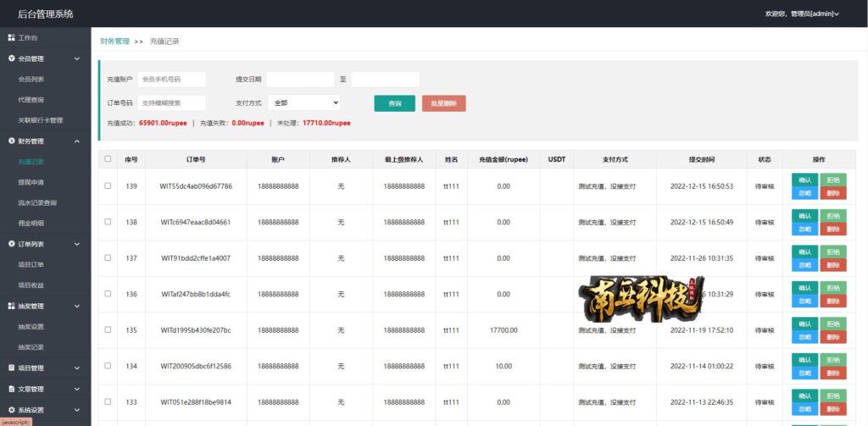The image size is (868, 426).
Task: Check the checkbox for row 136
Action: click(x=108, y=294)
